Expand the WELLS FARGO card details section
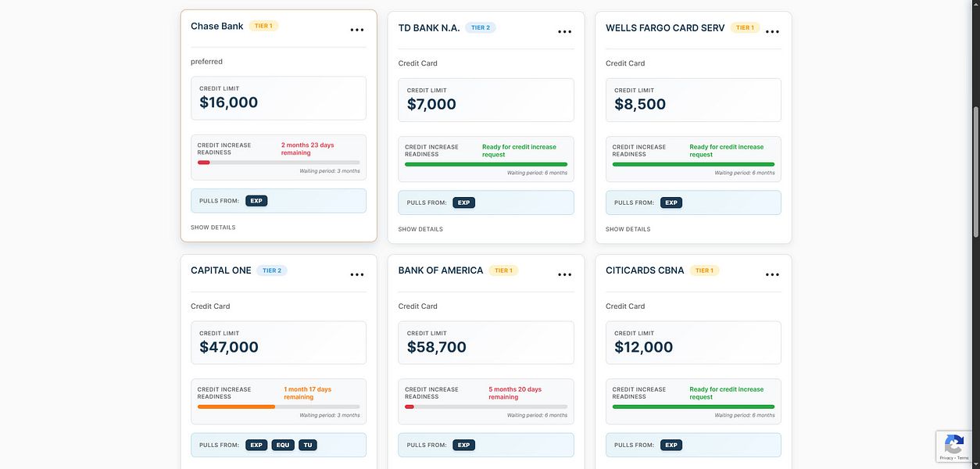This screenshot has width=980, height=469. tap(627, 229)
